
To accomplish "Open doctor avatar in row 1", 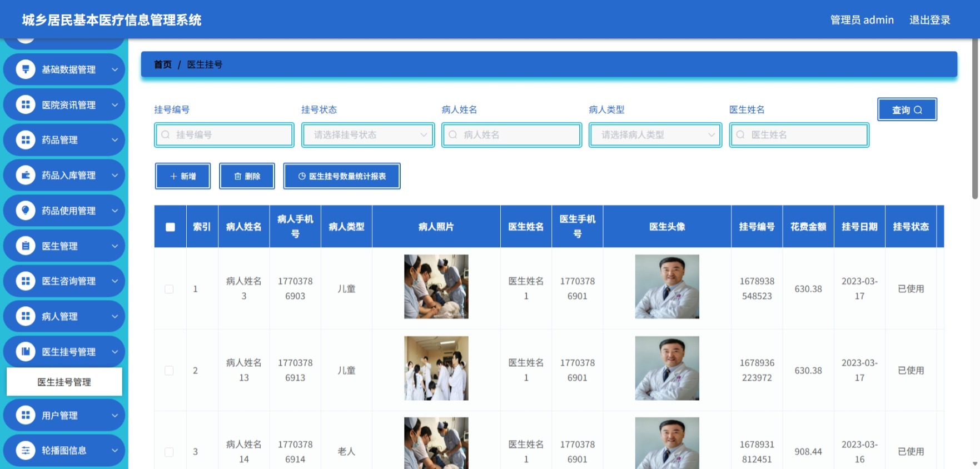I will point(667,287).
